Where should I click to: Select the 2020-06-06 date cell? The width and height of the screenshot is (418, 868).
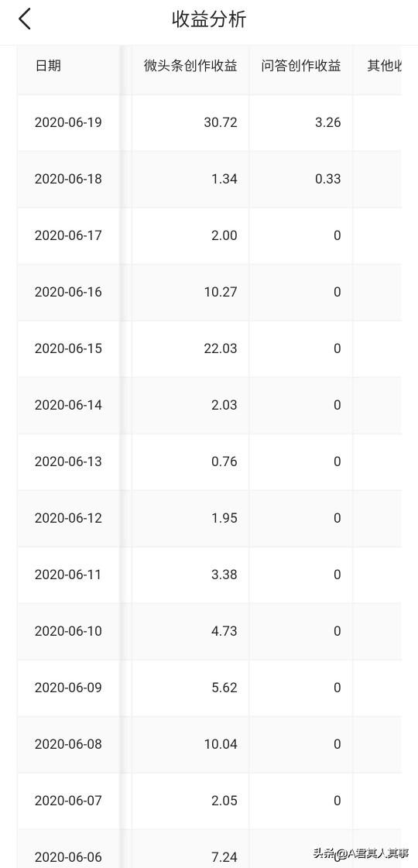[68, 857]
